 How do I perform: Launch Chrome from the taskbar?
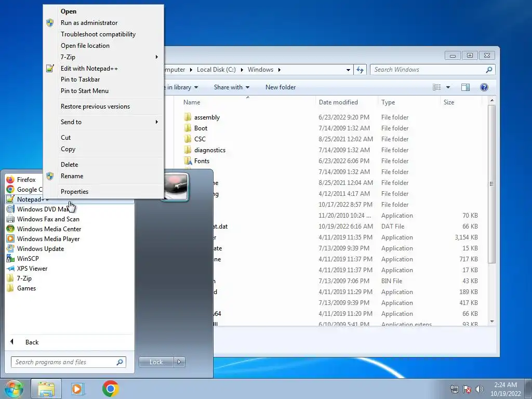(x=110, y=389)
